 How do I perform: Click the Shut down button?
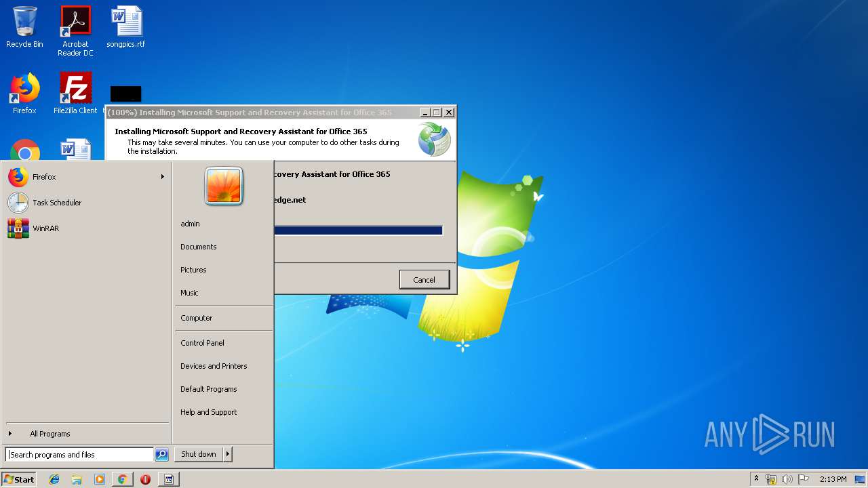199,454
